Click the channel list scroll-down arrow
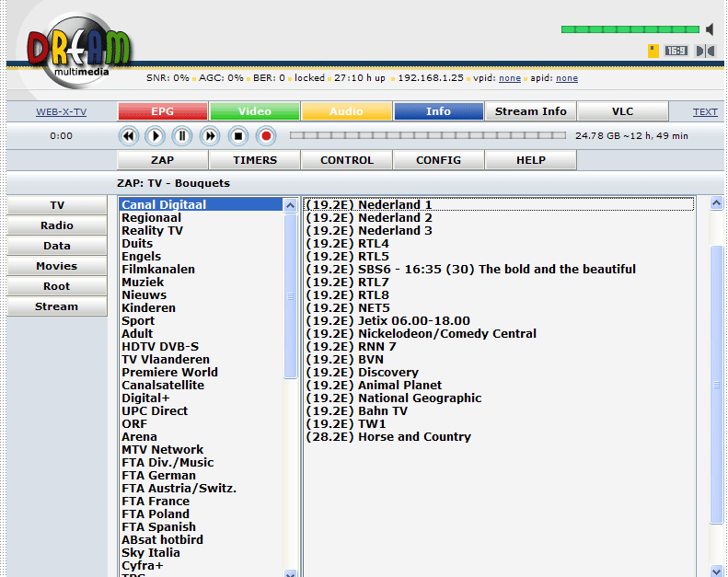The image size is (728, 577). [x=716, y=571]
